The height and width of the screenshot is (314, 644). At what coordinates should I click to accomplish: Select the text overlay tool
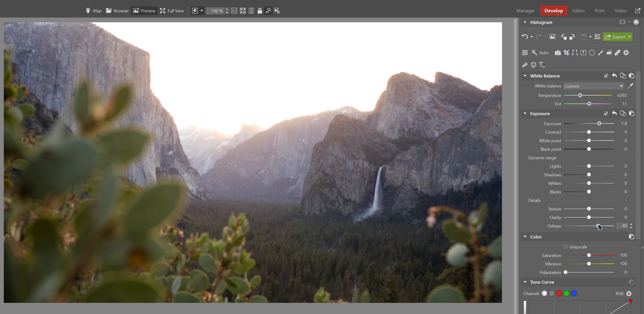click(x=542, y=65)
